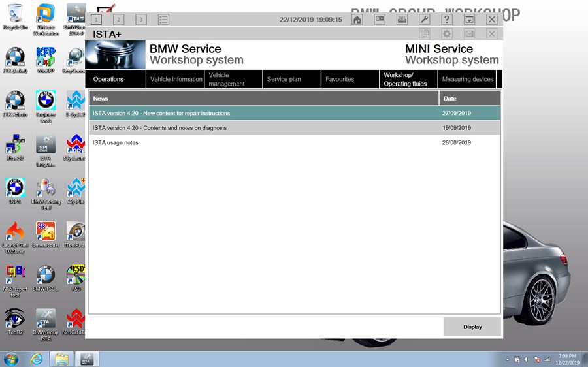Launch WinKFP desktop shortcut
Screen dimensions: 588x367
pos(46,60)
